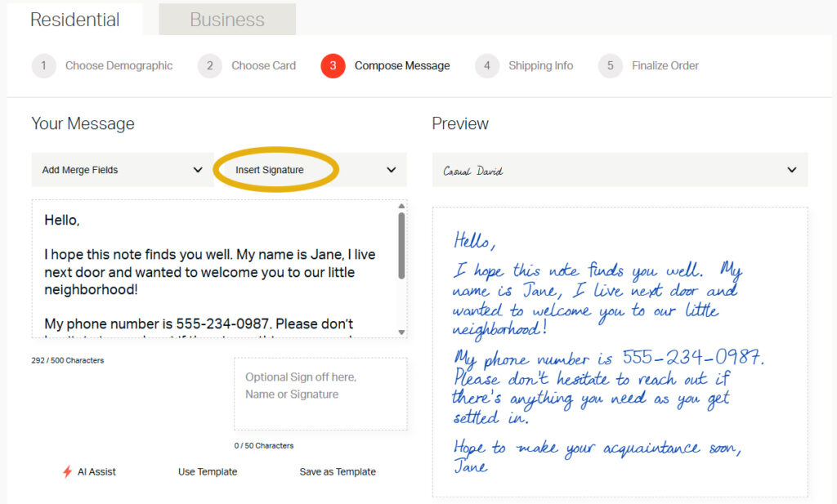This screenshot has height=504, width=837.
Task: Click the red step 3 Compose Message circle
Action: pos(333,65)
